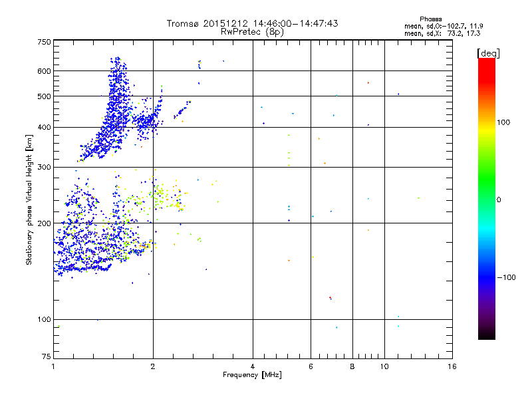
Task: Click the x-axis tick label "1"
Action: (53, 366)
